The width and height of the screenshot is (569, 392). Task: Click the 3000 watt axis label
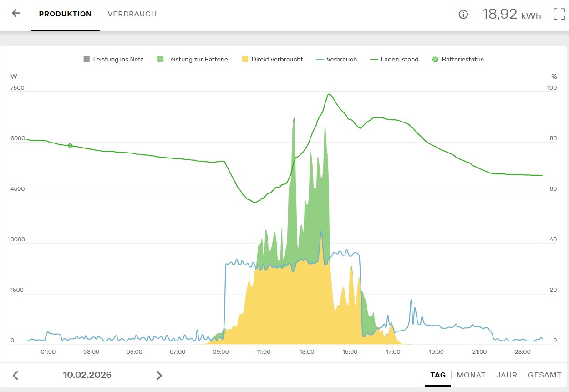(17, 239)
